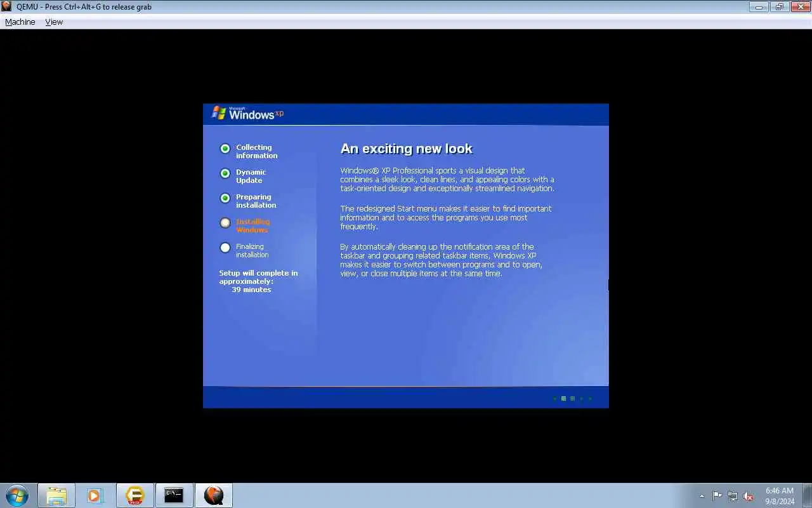
Task: Click the 9/8/2024 date in tray
Action: (x=780, y=501)
